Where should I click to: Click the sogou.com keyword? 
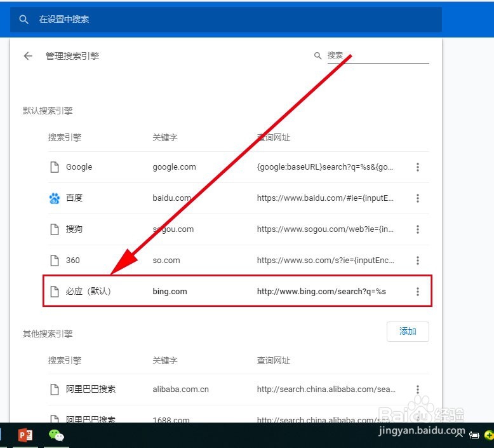[173, 229]
